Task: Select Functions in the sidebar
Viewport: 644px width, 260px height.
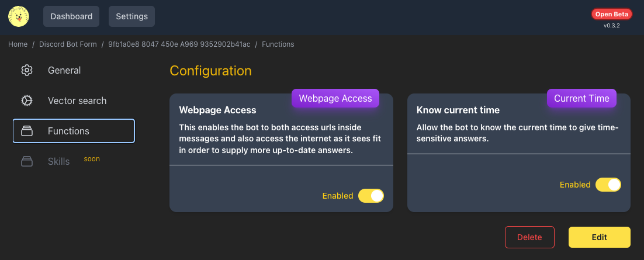Action: point(74,131)
